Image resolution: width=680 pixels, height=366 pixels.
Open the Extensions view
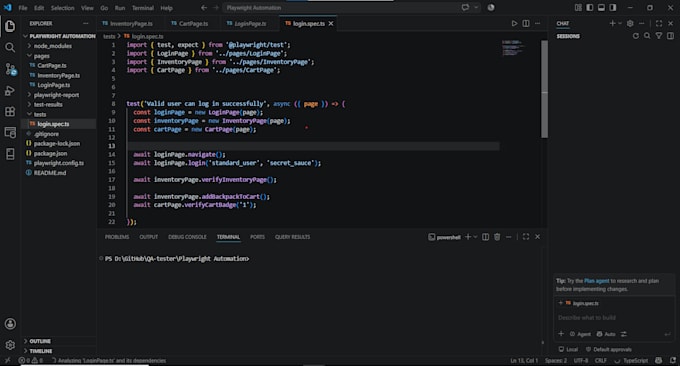coord(10,111)
